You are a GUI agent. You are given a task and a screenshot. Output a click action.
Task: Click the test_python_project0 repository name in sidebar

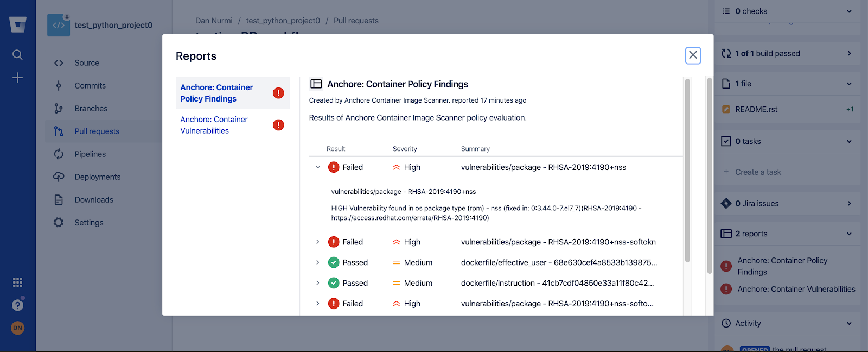click(113, 25)
